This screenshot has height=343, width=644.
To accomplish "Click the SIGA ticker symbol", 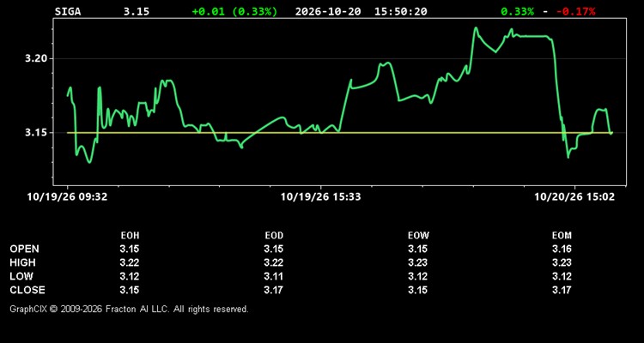I will tap(68, 11).
